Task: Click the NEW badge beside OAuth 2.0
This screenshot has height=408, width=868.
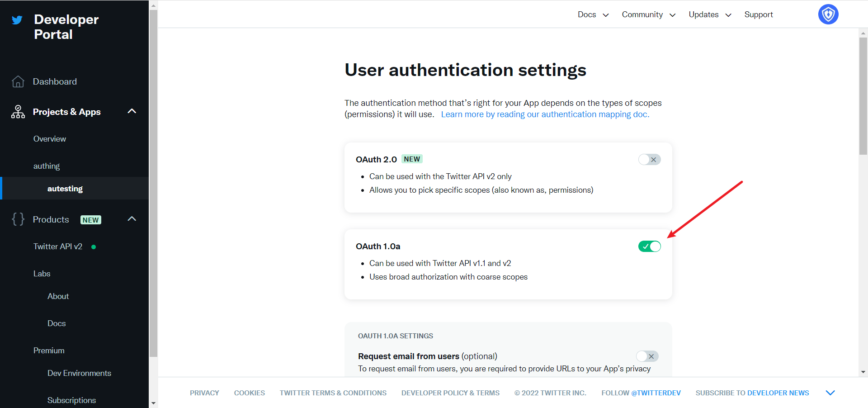Action: 411,159
